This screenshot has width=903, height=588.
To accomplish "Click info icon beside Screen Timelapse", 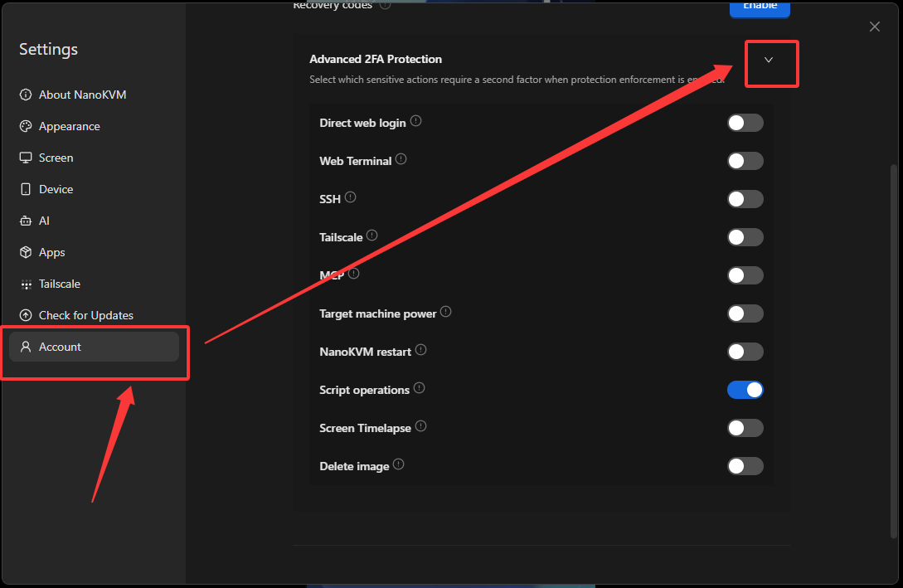I will (421, 425).
